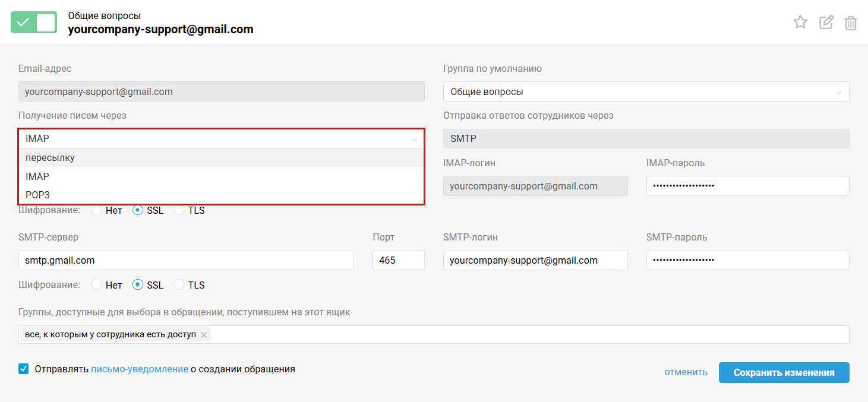
Task: Select TLS encryption for IMAP
Action: coord(179,210)
